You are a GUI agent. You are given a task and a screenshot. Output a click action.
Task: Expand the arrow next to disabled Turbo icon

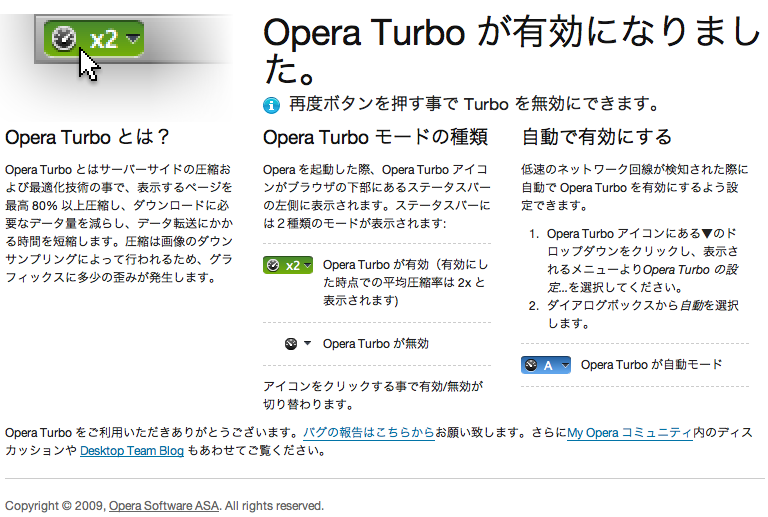(x=307, y=343)
